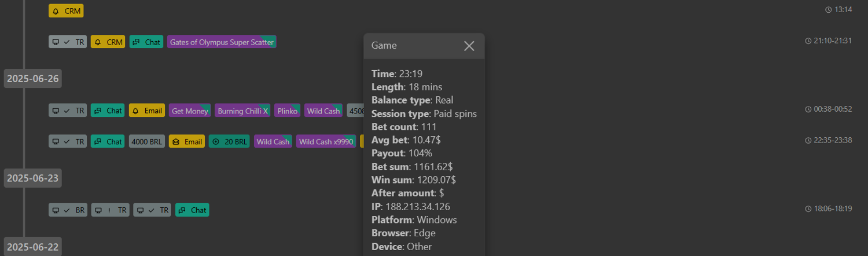Screen dimensions: 868x256
Task: Click the 2025-06-26 date marker
Action: (32, 79)
